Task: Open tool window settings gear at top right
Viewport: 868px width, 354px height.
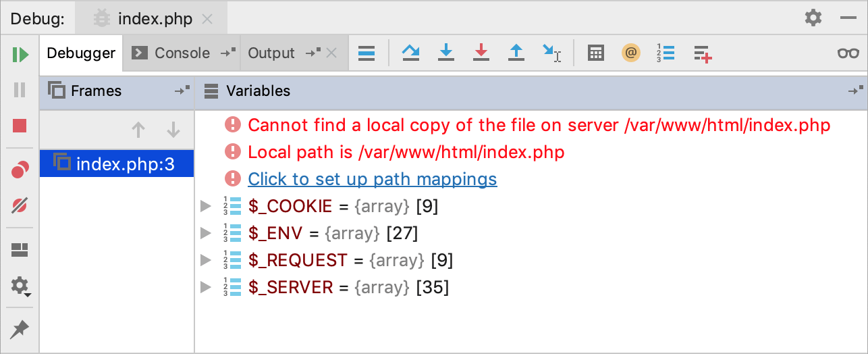Action: (x=813, y=18)
